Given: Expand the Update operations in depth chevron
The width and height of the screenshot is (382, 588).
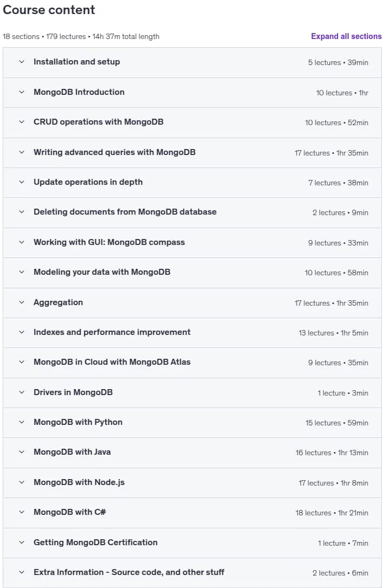Looking at the screenshot, I should [22, 182].
